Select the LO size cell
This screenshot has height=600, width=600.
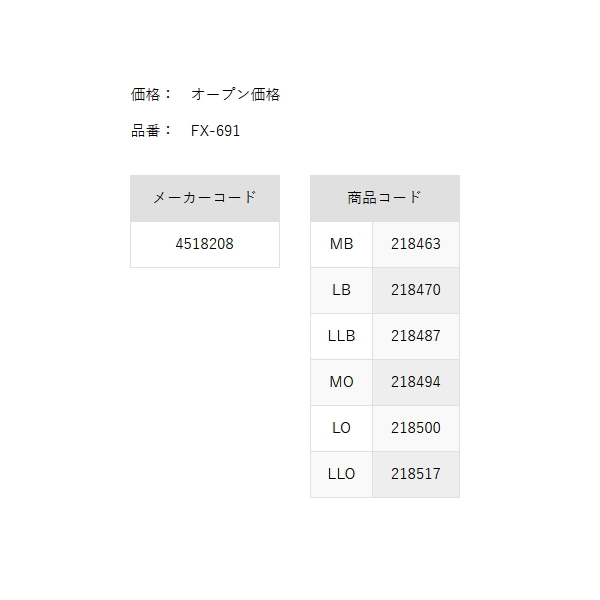341,428
